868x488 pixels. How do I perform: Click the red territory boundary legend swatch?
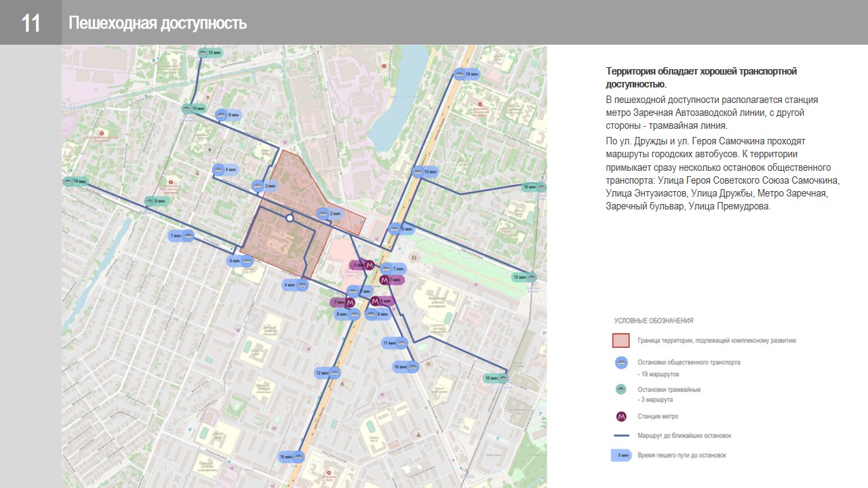tap(621, 340)
